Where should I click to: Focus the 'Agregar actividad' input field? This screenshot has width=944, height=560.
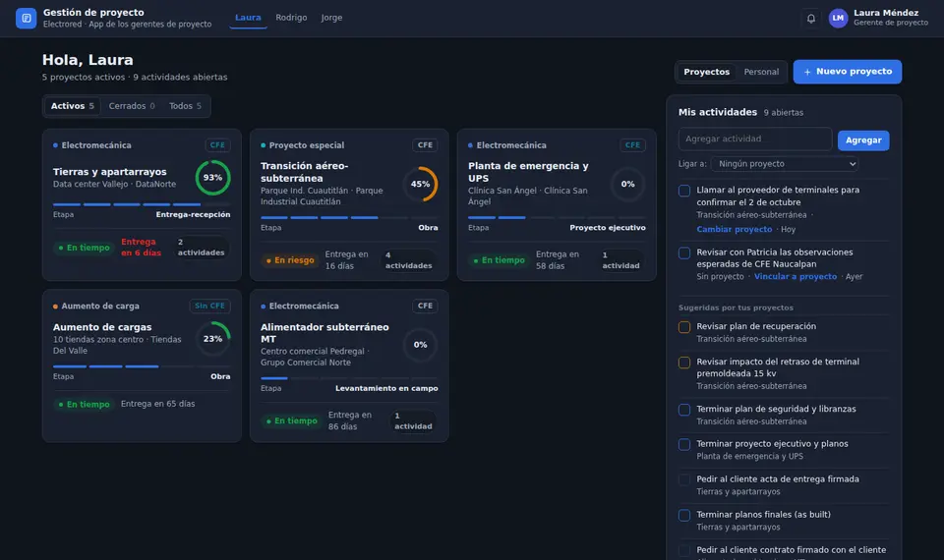tap(755, 139)
